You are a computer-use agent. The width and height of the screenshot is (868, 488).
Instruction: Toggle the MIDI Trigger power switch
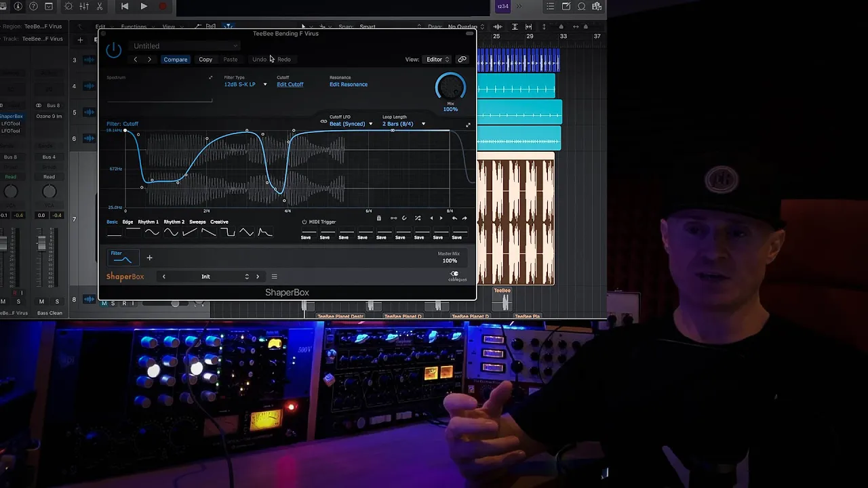click(304, 222)
